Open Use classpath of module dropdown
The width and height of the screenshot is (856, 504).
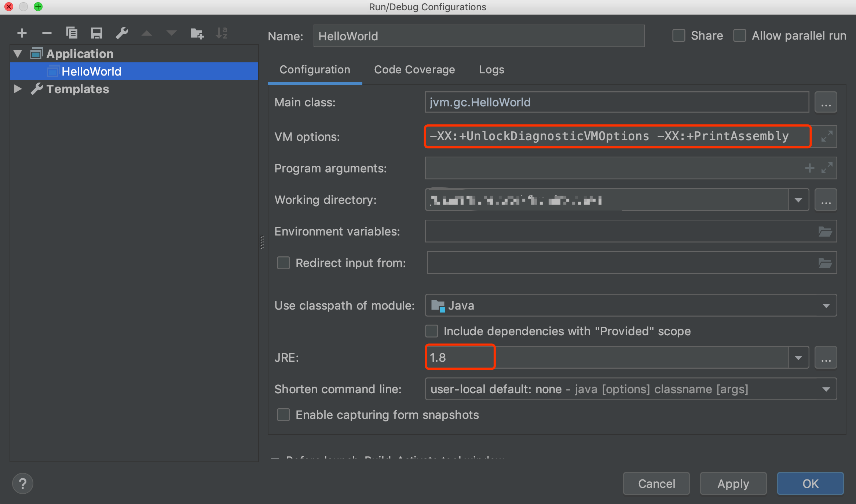click(826, 306)
